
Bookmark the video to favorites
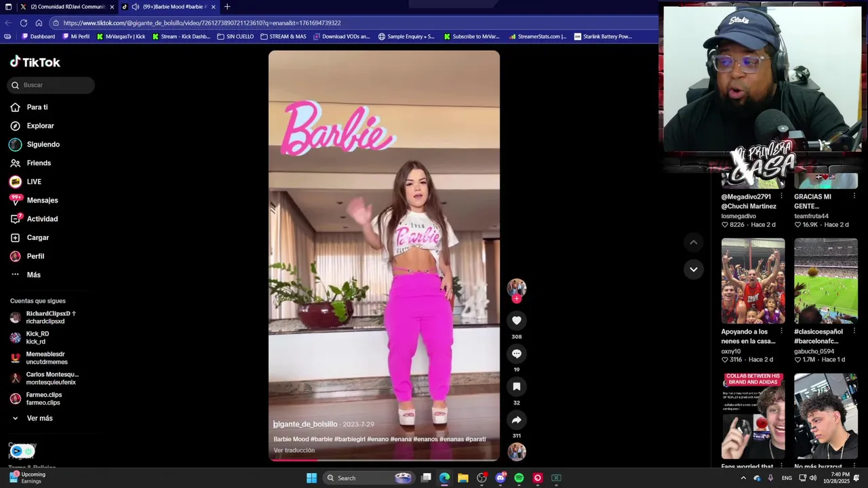(x=517, y=386)
